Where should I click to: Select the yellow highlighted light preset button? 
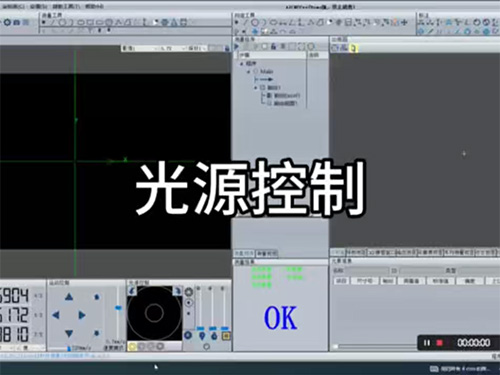[x=132, y=346]
